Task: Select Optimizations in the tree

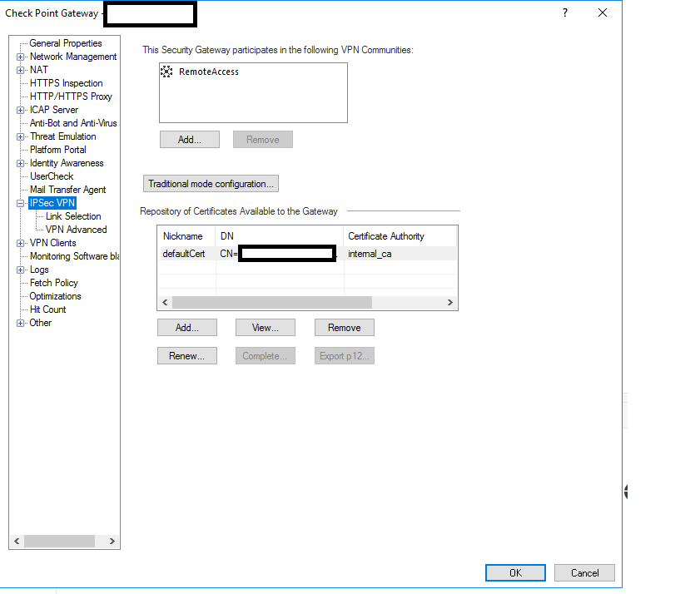Action: [x=56, y=296]
